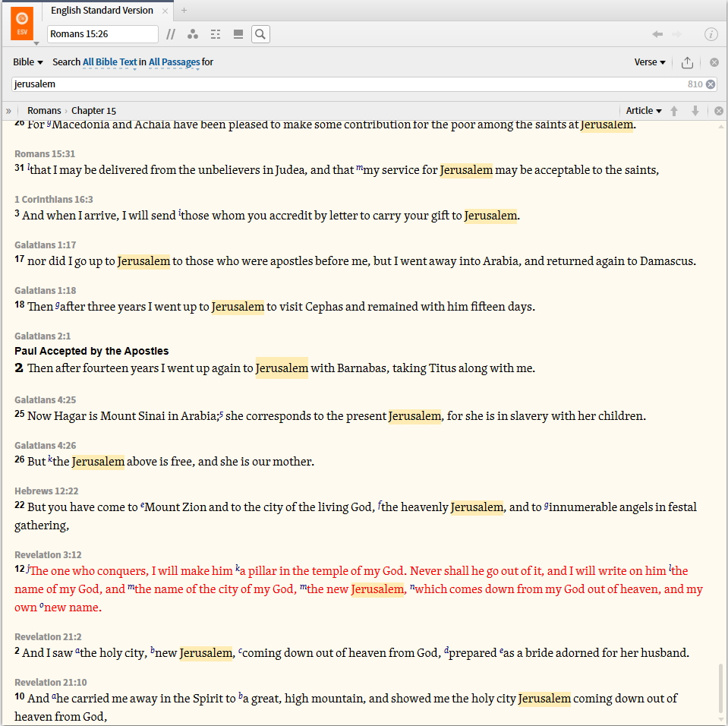This screenshot has width=728, height=726.
Task: Open the Revelation 3:12 result heading
Action: [48, 554]
